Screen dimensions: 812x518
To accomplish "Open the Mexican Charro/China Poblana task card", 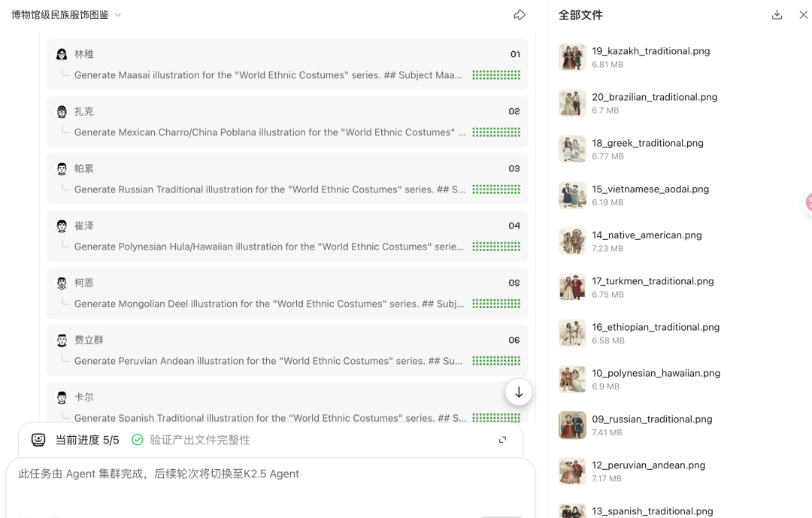I will coord(287,122).
